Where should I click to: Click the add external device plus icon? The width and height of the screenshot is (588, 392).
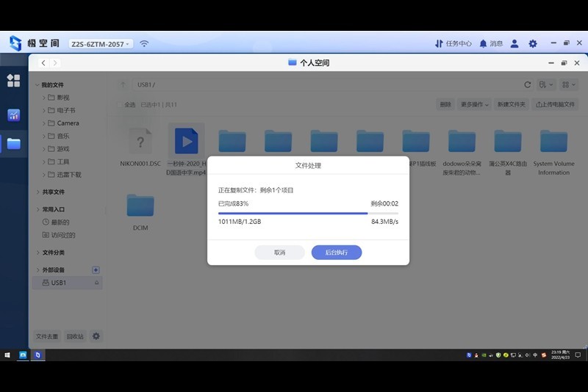96,270
